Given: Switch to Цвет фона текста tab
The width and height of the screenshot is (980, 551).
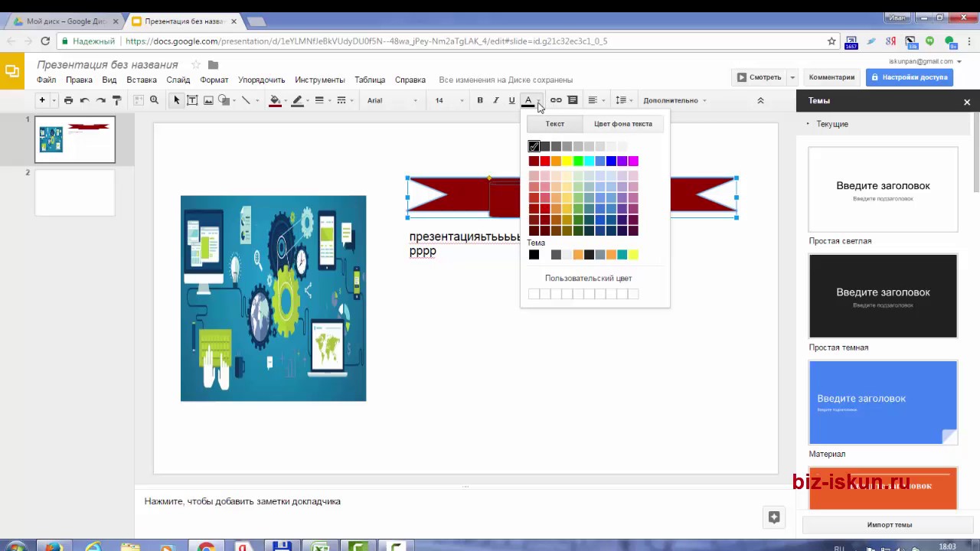Looking at the screenshot, I should click(622, 124).
